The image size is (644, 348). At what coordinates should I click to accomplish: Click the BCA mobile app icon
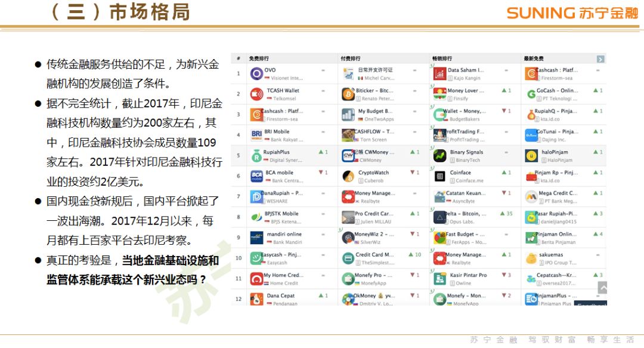click(256, 177)
